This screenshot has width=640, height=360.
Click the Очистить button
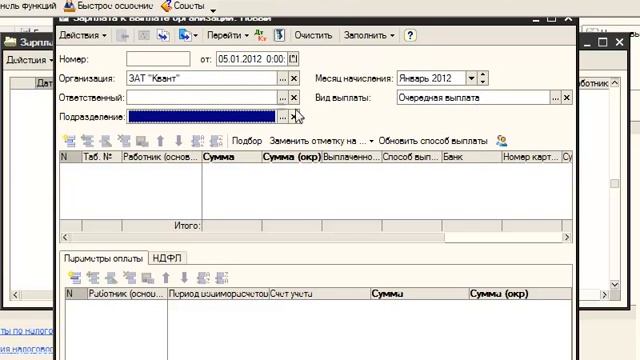pyautogui.click(x=313, y=36)
